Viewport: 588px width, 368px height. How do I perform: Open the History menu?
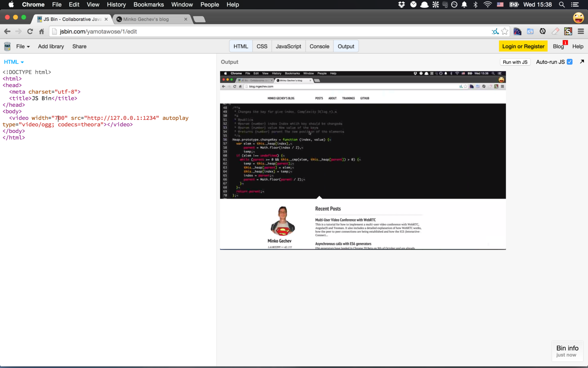[116, 5]
